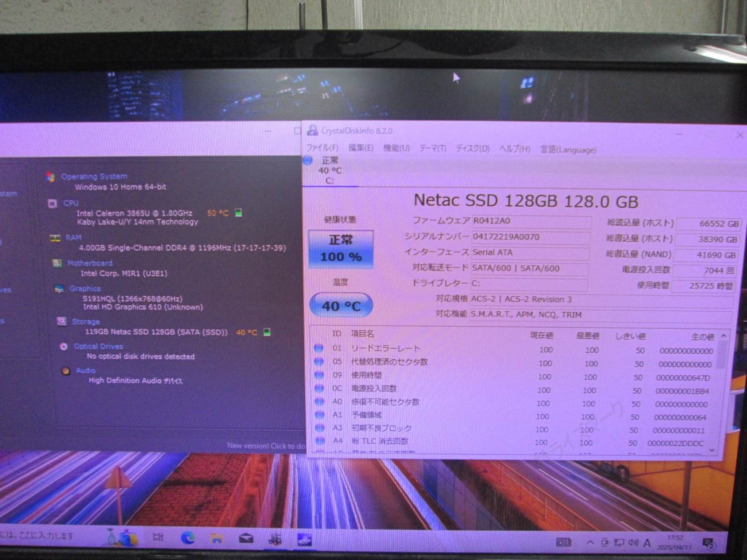This screenshot has height=560, width=747.
Task: Click the CPU temperature chip icon beside 50 °C
Action: click(239, 213)
